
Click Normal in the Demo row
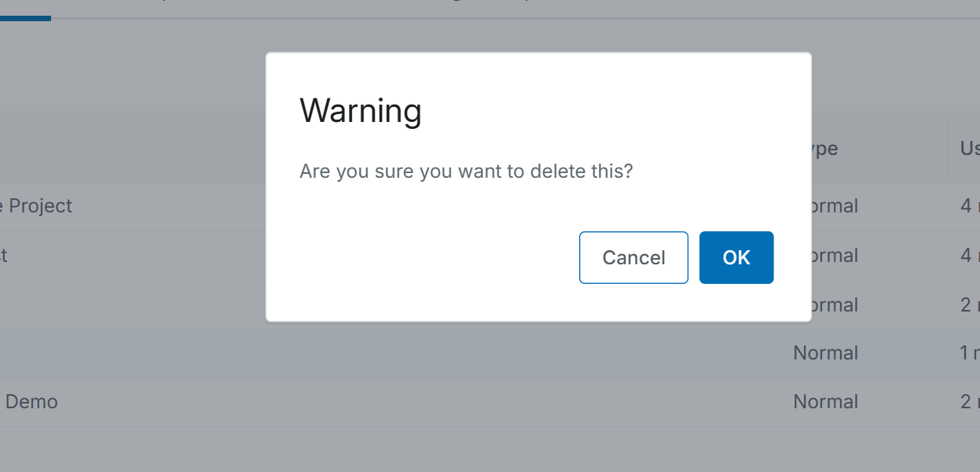(825, 402)
